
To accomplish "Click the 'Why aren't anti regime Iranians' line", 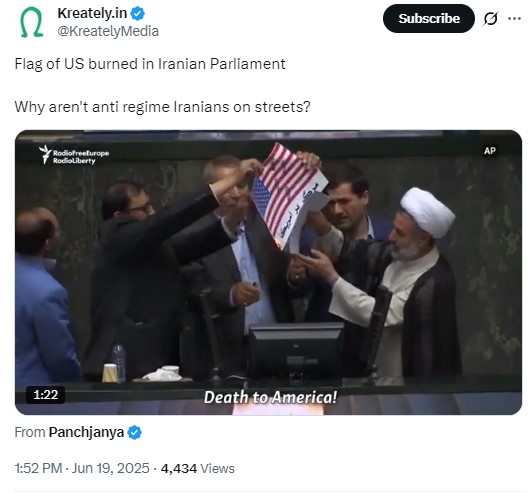I will (x=162, y=107).
